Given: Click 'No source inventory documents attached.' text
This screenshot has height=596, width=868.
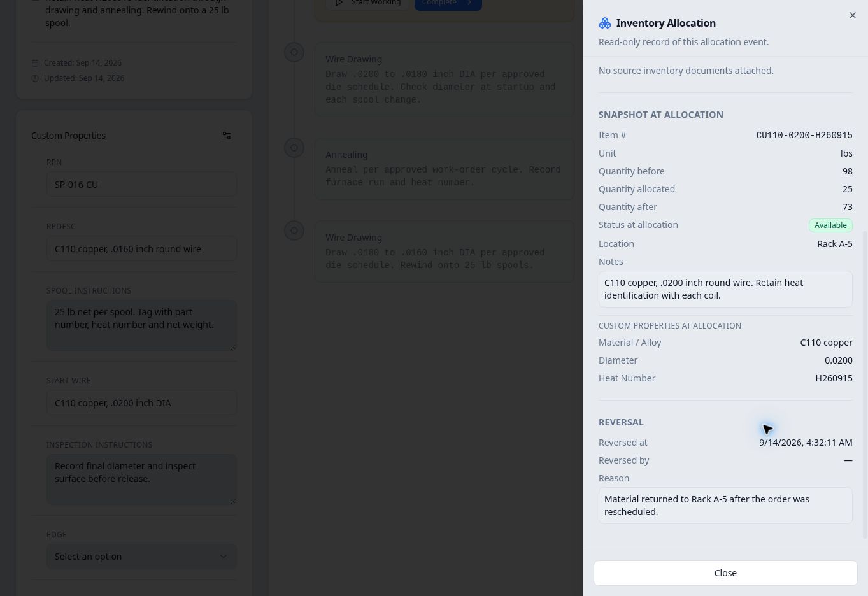Looking at the screenshot, I should click(686, 71).
